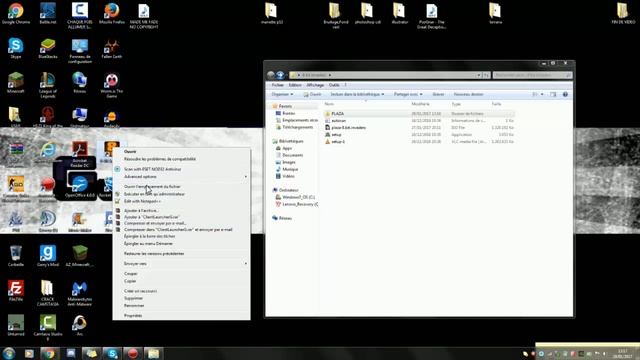Viewport: 640px width, 360px height.
Task: Click the Explorer back navigation arrow
Action: click(x=271, y=75)
